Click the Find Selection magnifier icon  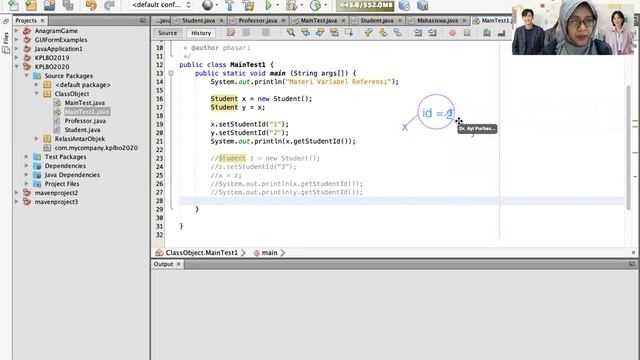(291, 33)
